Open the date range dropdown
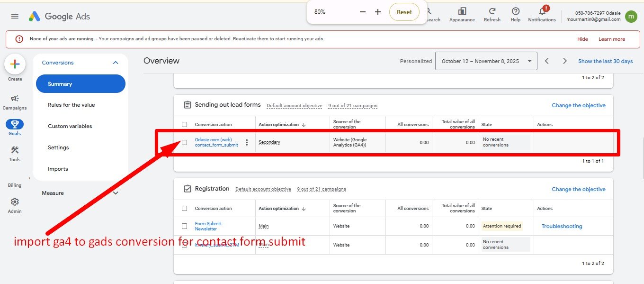 pyautogui.click(x=486, y=61)
